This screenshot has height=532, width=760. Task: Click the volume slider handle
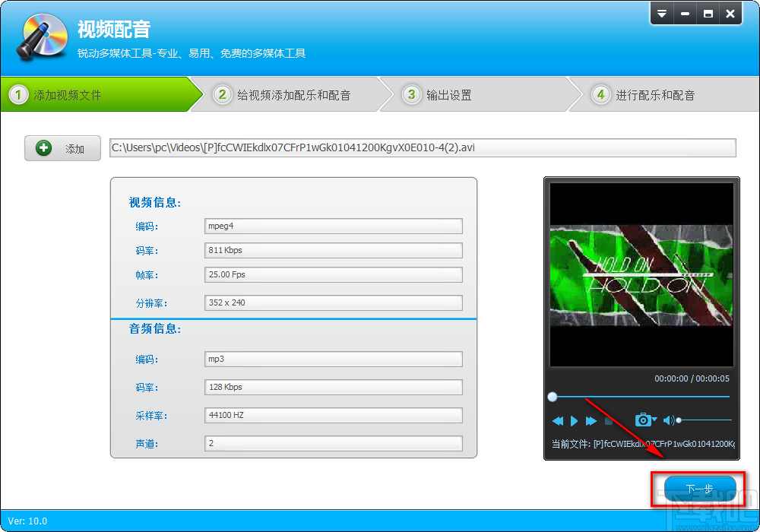pos(679,420)
